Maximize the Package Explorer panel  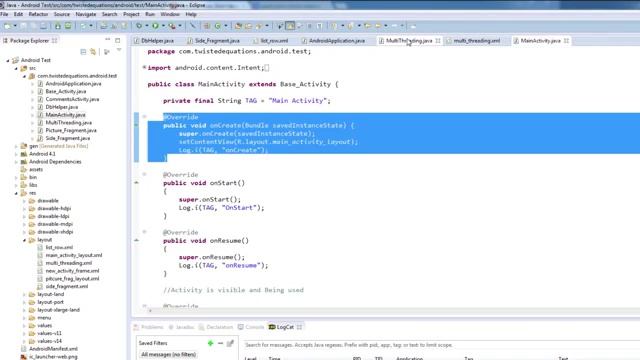tap(118, 40)
